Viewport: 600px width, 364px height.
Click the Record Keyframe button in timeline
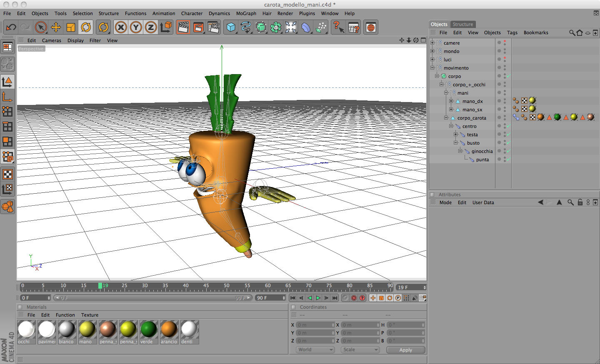tap(354, 298)
